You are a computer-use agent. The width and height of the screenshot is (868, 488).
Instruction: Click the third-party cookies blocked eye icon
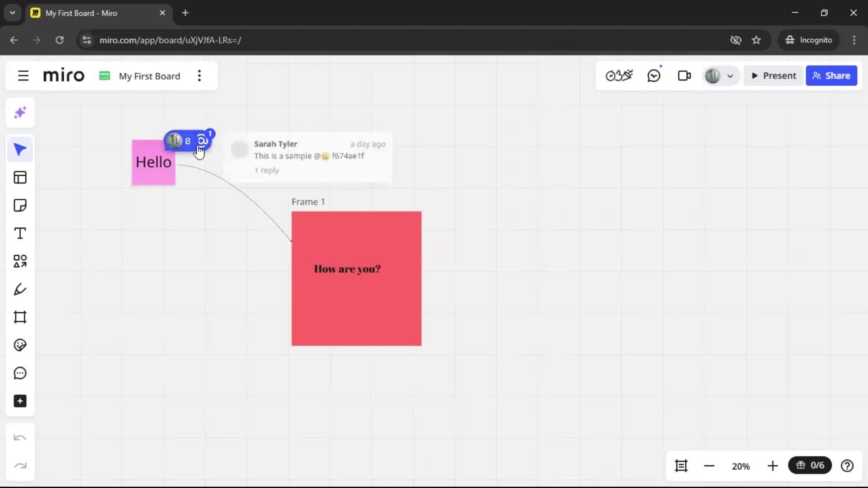coord(736,40)
